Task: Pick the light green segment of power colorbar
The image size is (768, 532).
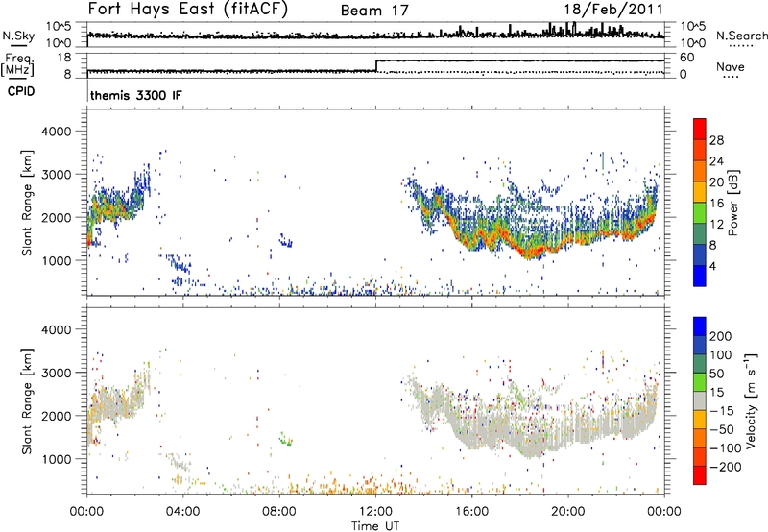Action: click(x=700, y=212)
